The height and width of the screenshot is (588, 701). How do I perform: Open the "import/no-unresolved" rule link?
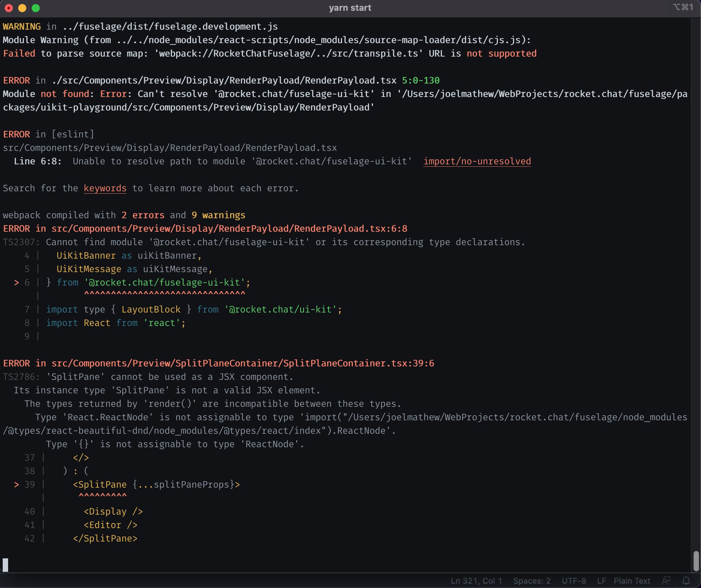477,161
